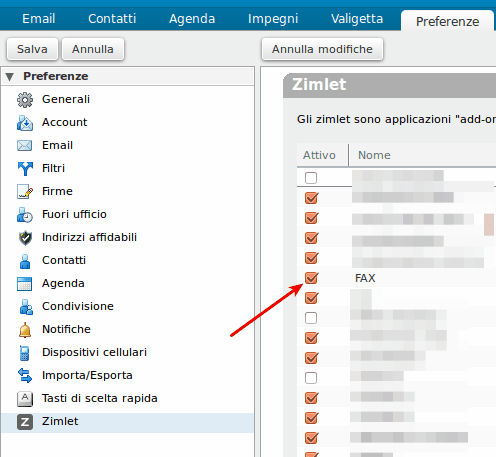Switch to the Agenda tab

point(192,19)
